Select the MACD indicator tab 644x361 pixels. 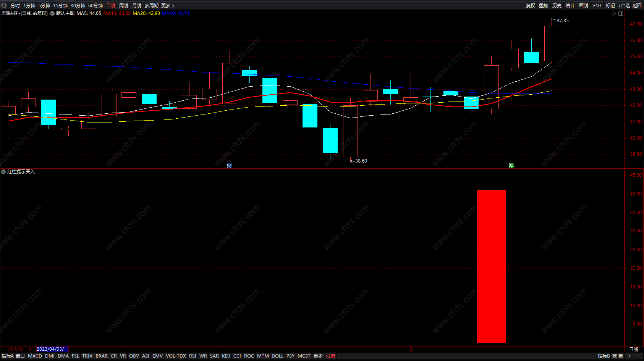tap(35, 356)
